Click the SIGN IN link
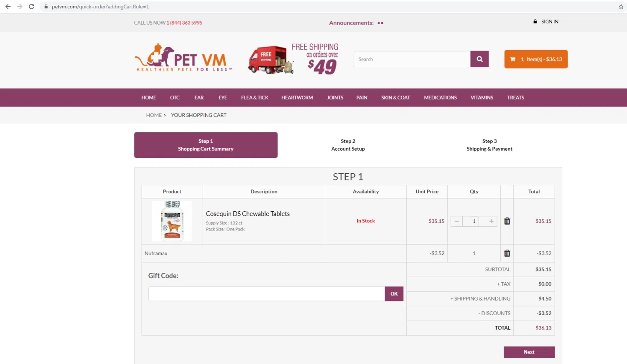 tap(550, 22)
